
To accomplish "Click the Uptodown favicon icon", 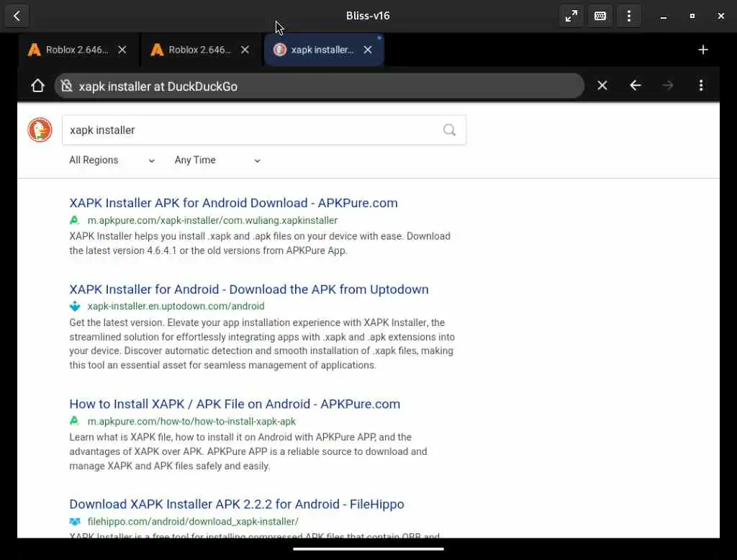I will tap(75, 306).
